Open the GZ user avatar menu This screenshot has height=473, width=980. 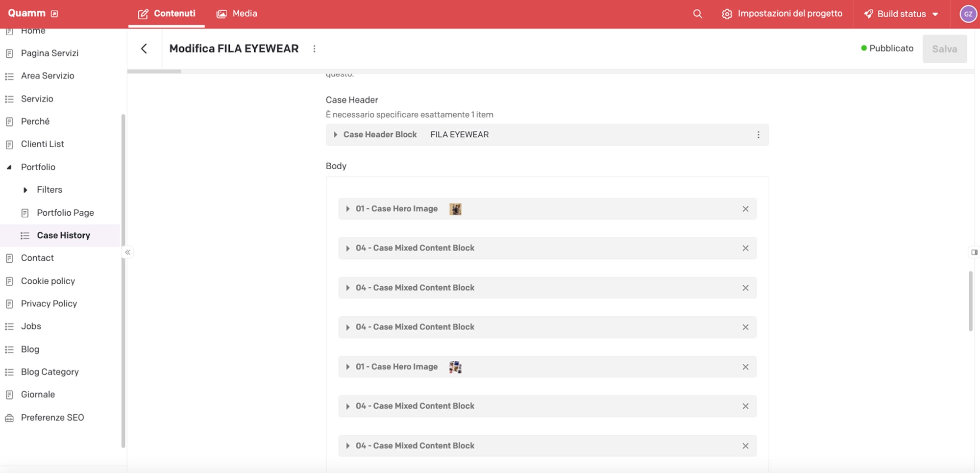(x=968, y=14)
